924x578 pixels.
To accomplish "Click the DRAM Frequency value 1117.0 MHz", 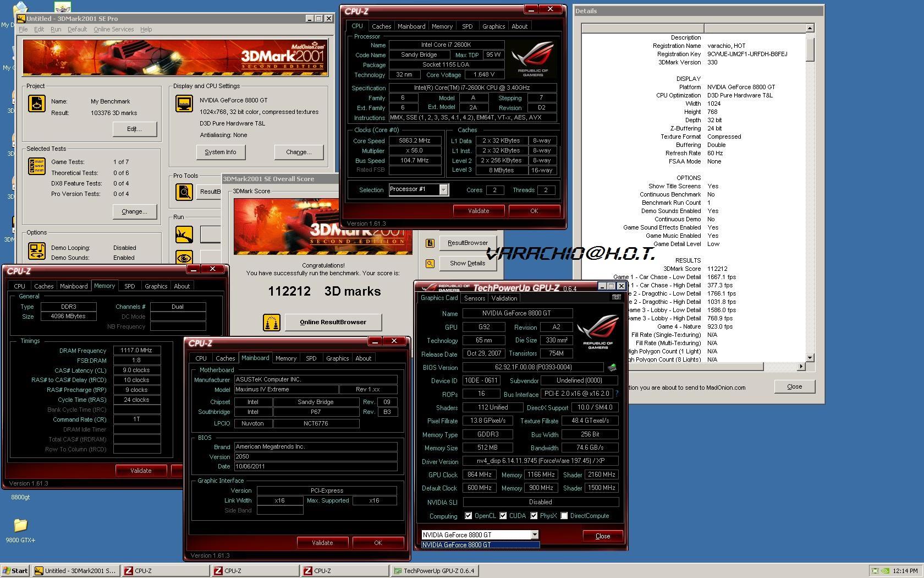I will coord(136,351).
